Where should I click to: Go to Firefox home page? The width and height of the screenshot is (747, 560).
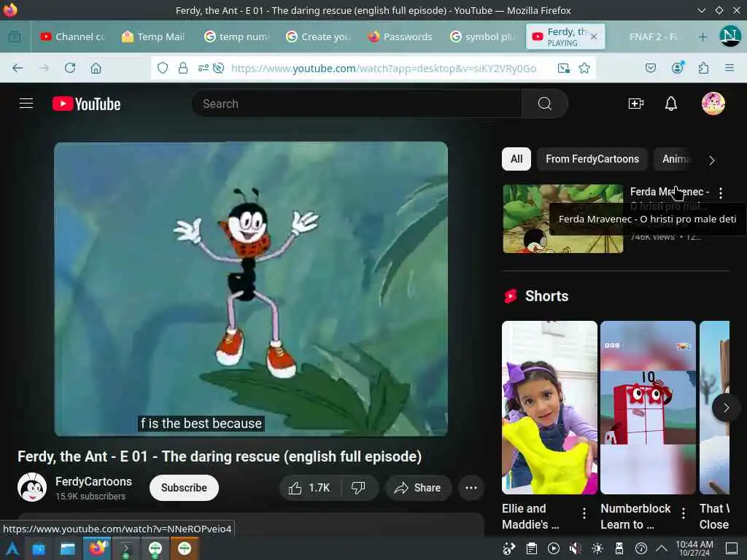pos(96,68)
